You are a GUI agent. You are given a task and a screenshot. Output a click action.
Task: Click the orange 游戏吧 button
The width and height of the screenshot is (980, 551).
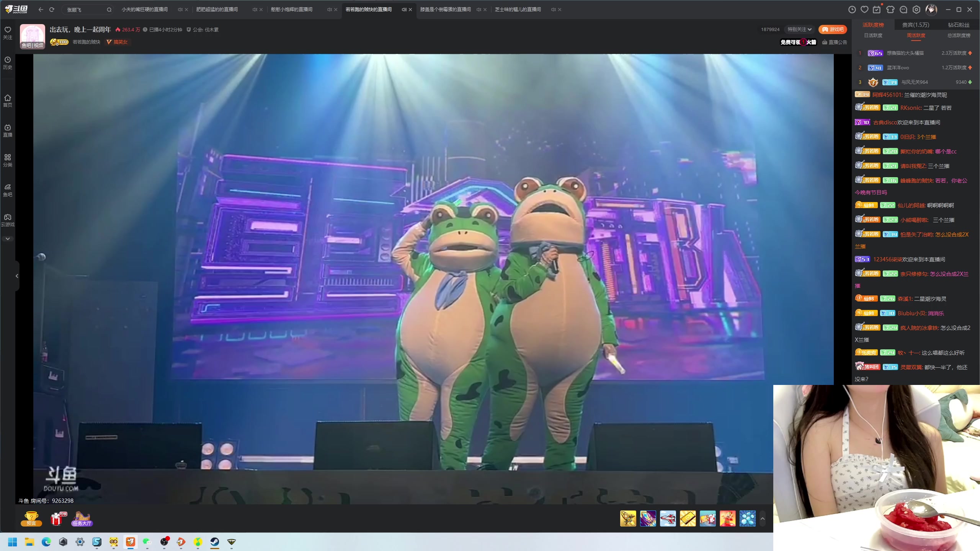(833, 29)
